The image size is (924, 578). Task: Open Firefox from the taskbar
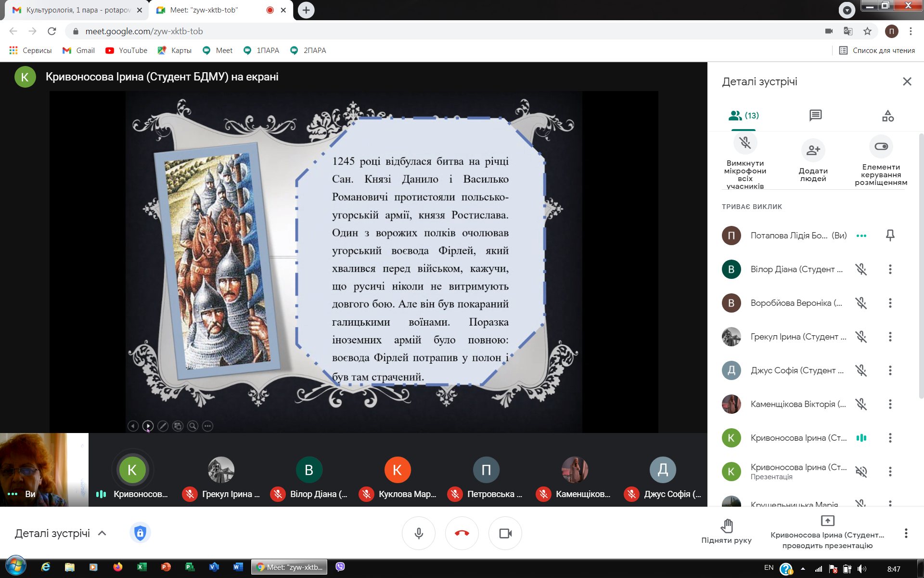(117, 567)
